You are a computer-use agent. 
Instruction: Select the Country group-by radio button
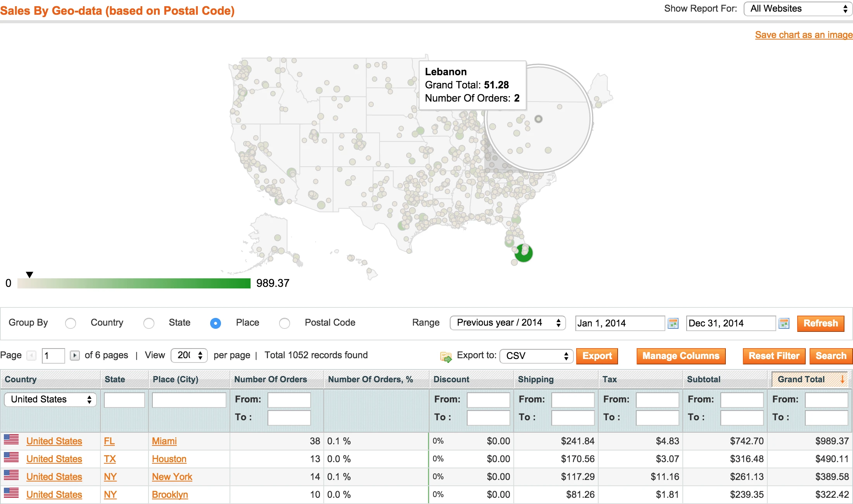tap(71, 323)
